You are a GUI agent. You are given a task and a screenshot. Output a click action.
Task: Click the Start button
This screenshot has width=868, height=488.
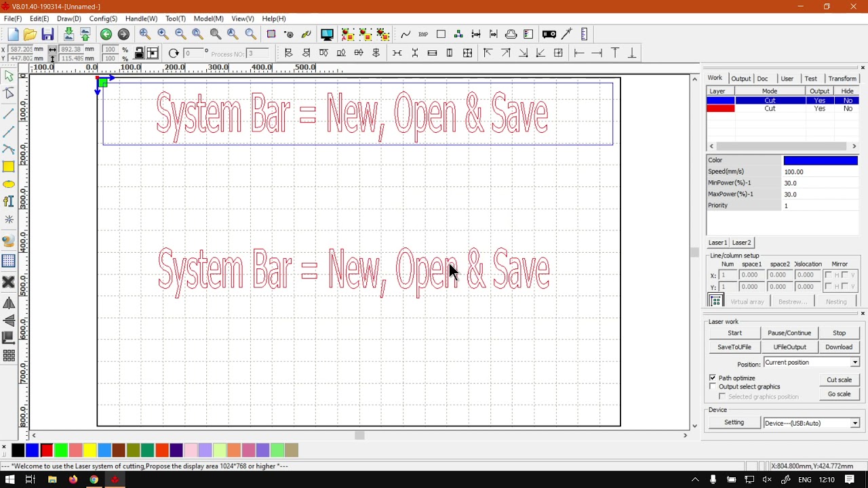coord(734,333)
